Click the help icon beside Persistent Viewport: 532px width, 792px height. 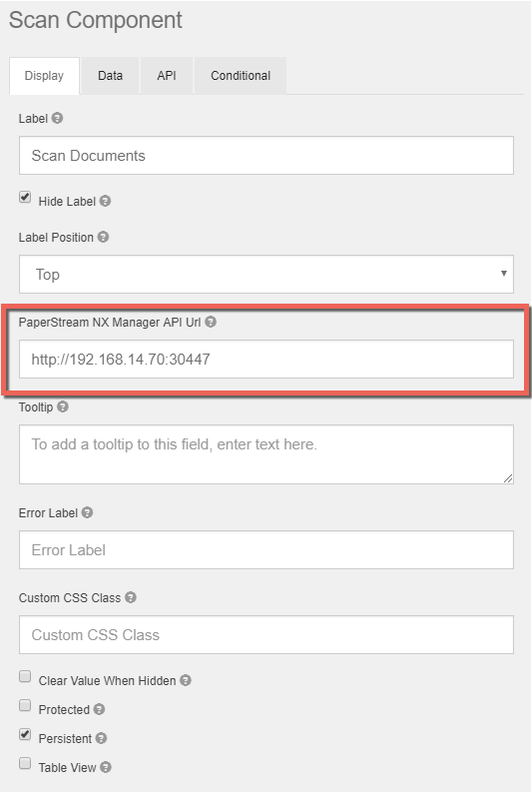[x=102, y=738]
